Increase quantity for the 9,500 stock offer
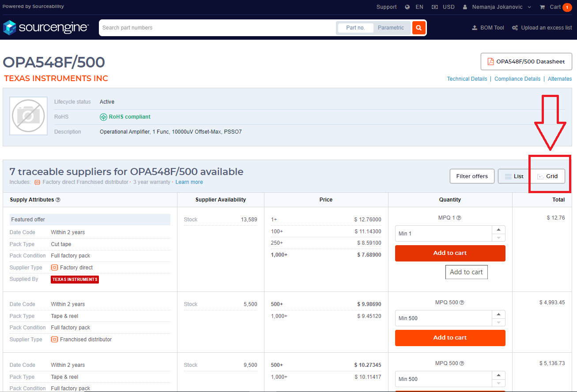The image size is (577, 392). coord(498,375)
